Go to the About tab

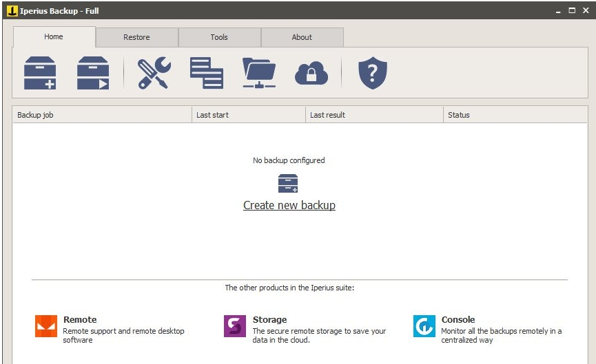pyautogui.click(x=302, y=37)
